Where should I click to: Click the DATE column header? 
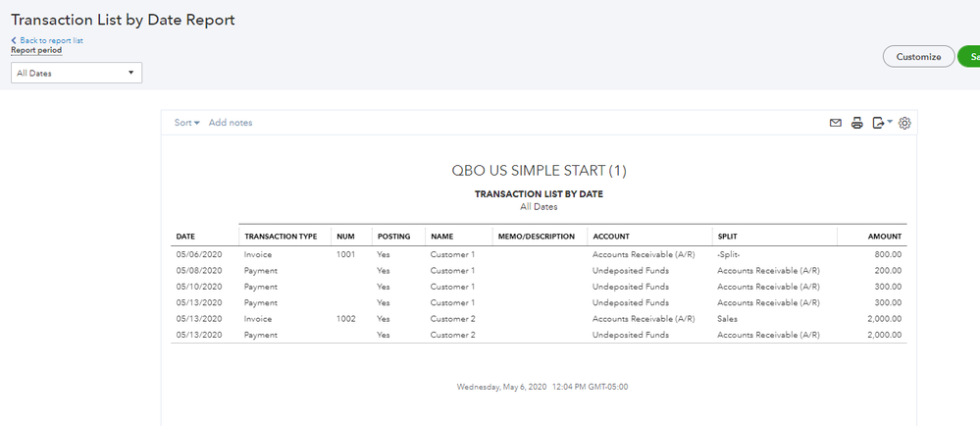[x=185, y=237]
